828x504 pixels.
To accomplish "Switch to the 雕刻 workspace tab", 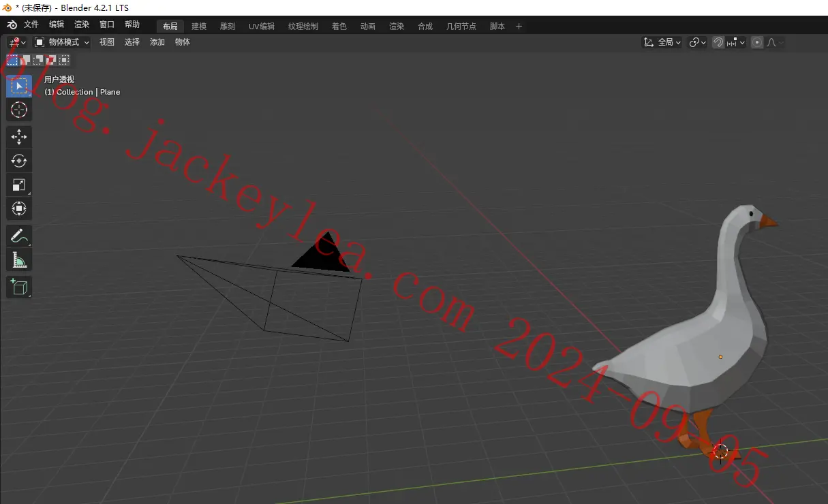I will click(x=228, y=27).
